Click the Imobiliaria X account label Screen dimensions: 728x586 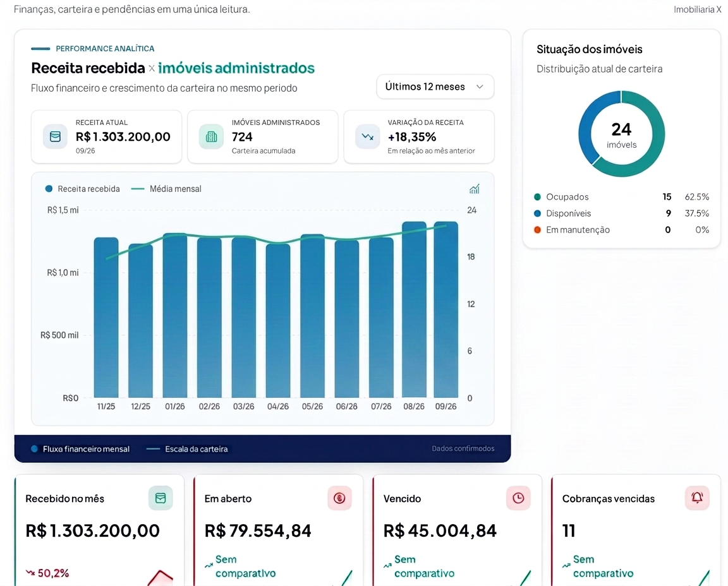698,9
